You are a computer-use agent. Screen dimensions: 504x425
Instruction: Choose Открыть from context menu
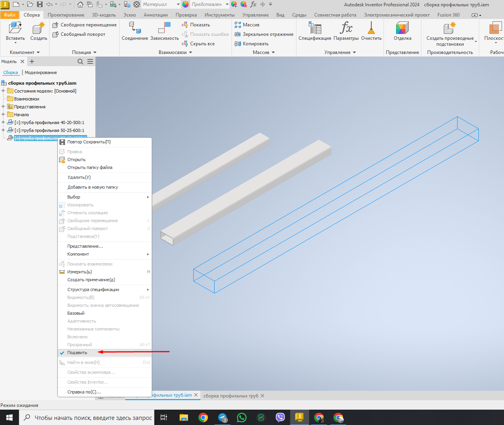[105, 160]
